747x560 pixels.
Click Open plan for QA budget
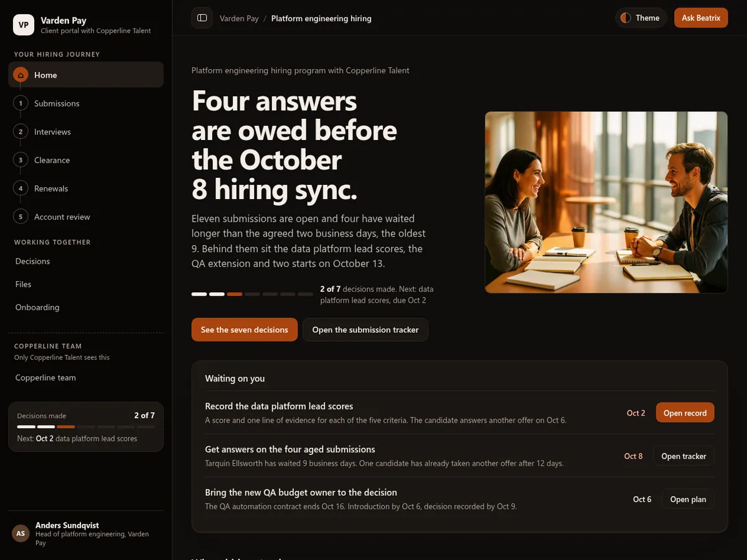[688, 499]
